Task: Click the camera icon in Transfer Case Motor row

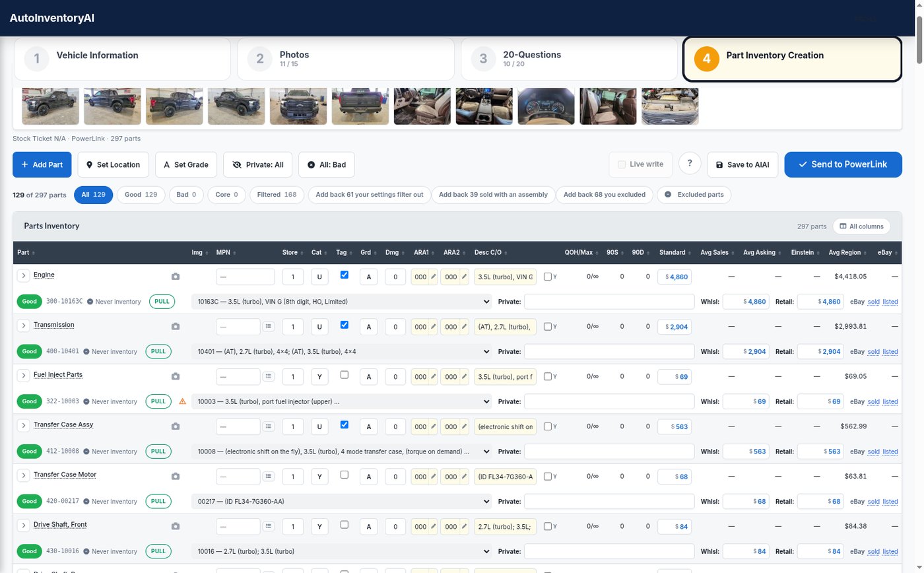Action: point(176,477)
